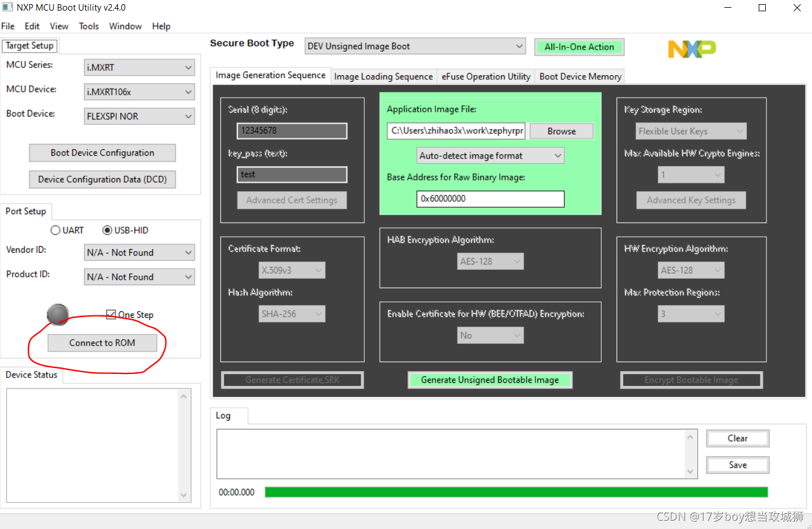Open the File menu

click(x=8, y=26)
